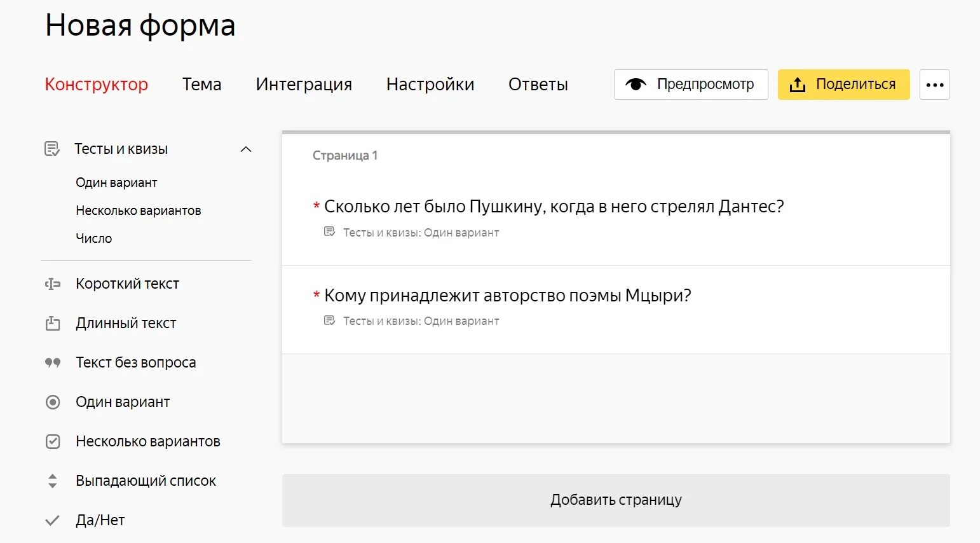
Task: Click the checkbox icon beside Несколько вариантов
Action: pyautogui.click(x=53, y=441)
